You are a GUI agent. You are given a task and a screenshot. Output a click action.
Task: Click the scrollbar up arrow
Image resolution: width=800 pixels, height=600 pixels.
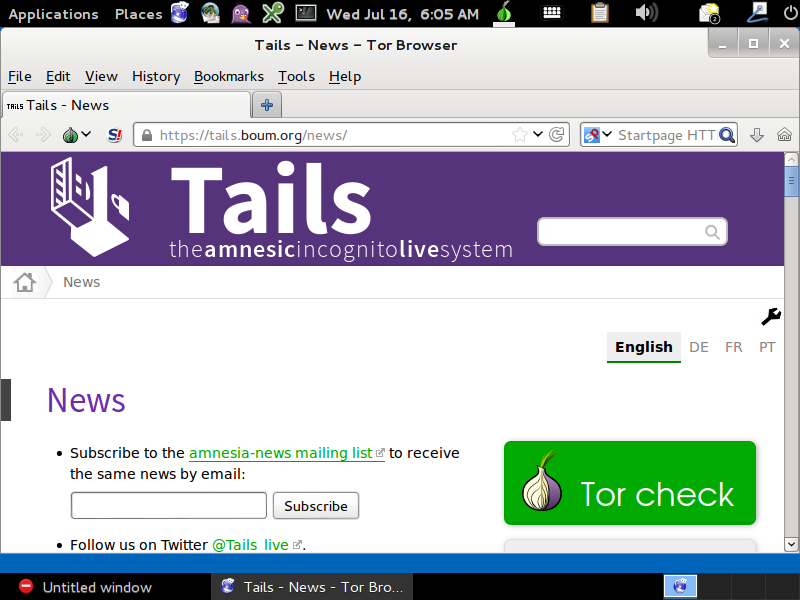point(791,160)
